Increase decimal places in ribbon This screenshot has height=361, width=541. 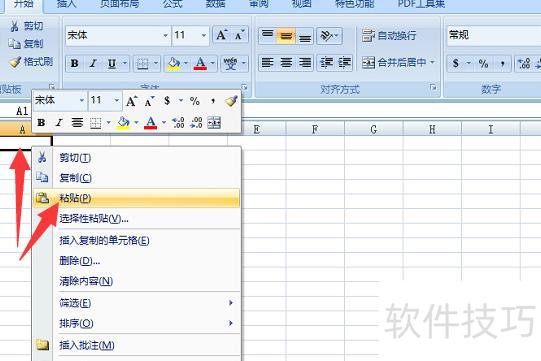click(524, 64)
